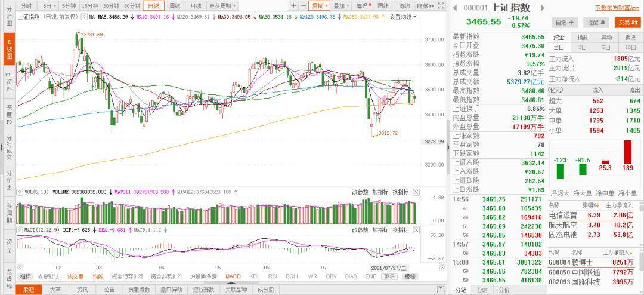Collapse right panel arrow handle
This screenshot has width=644, height=295.
tap(448, 147)
